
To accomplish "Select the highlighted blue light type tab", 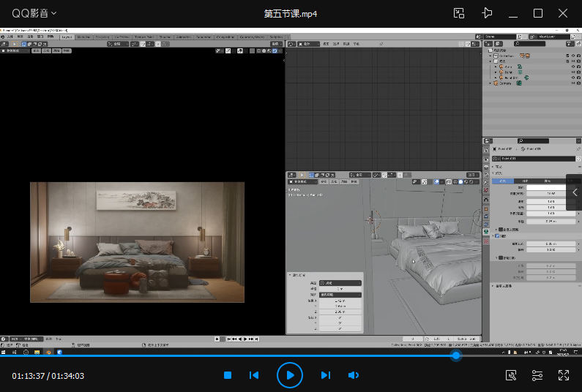I will tap(502, 181).
